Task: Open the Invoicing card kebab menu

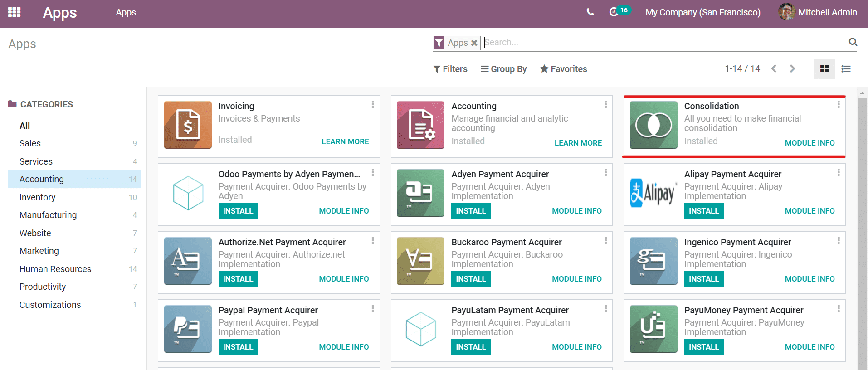Action: pos(373,104)
